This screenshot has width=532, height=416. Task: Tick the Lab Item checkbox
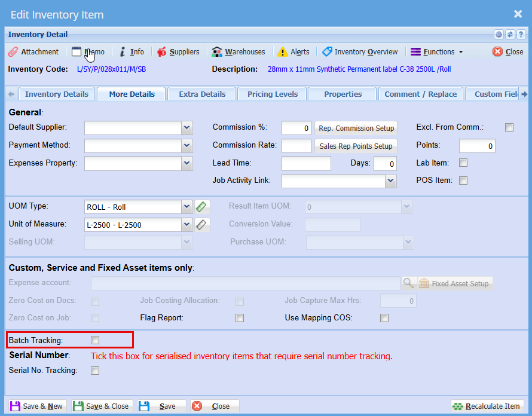tap(463, 163)
